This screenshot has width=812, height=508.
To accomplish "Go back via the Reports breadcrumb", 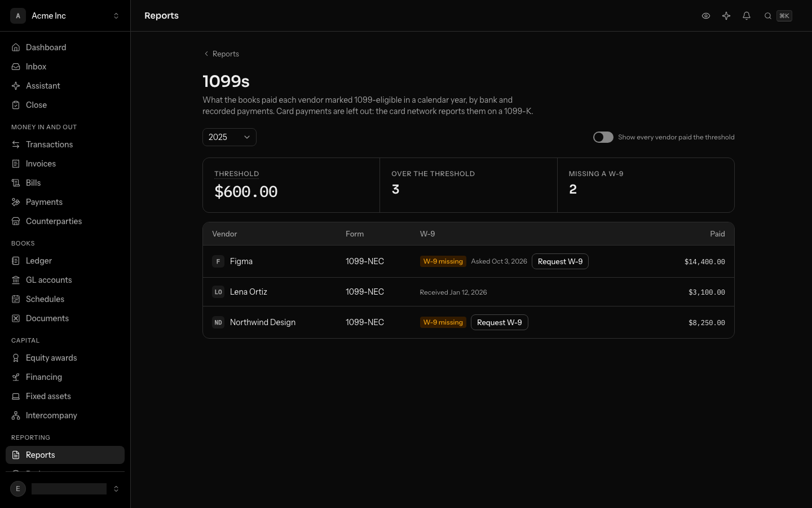I will [x=221, y=54].
